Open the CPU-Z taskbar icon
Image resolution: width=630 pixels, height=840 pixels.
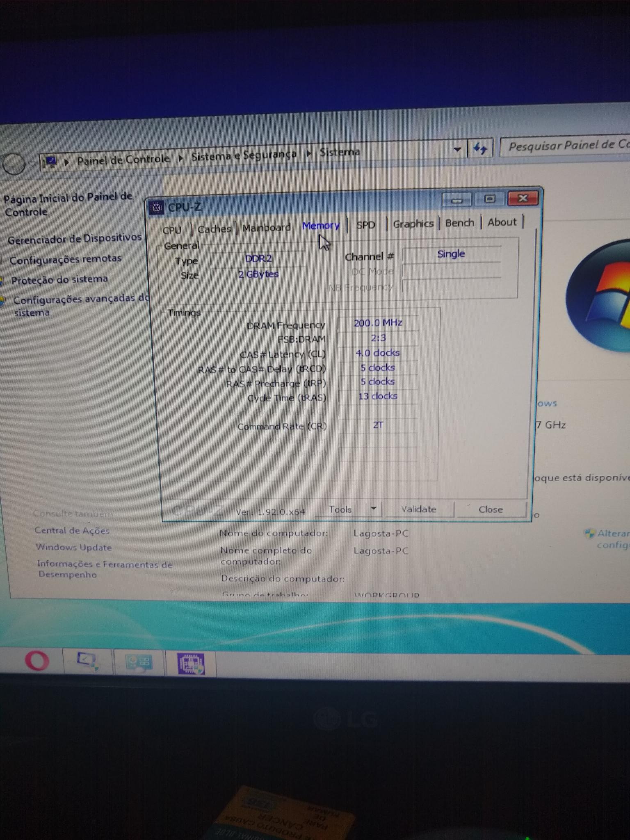point(190,664)
